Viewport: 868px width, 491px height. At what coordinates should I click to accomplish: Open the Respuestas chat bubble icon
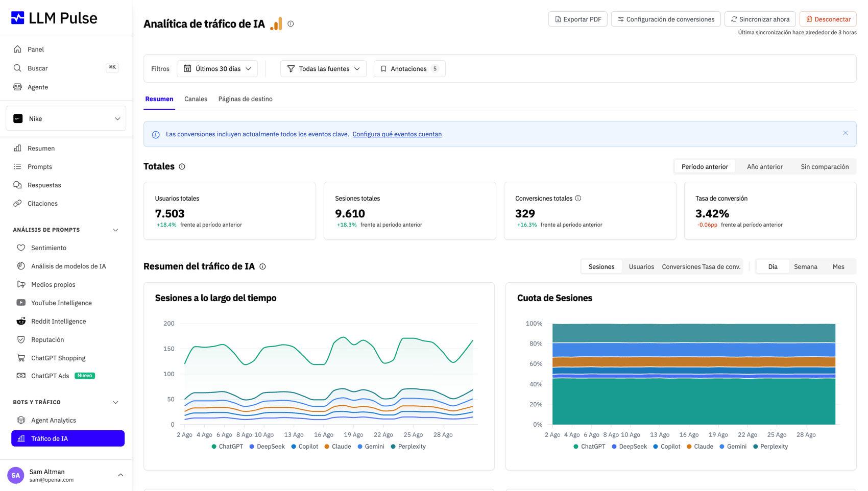[18, 185]
